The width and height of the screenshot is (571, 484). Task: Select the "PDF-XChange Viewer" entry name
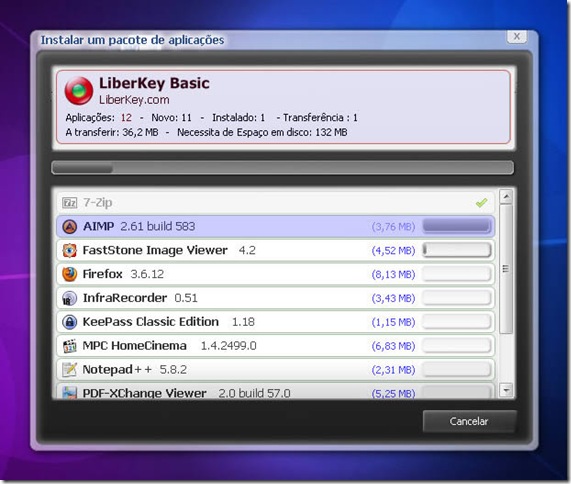pos(145,393)
